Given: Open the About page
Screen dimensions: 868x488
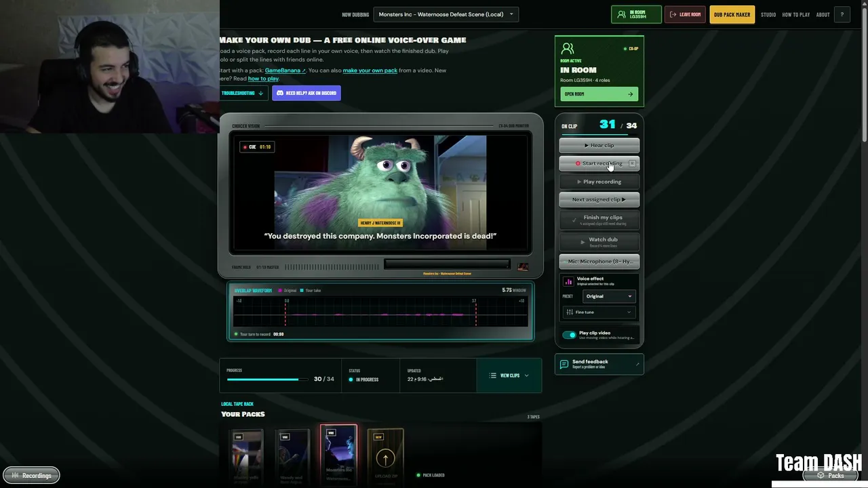Looking at the screenshot, I should pos(823,14).
